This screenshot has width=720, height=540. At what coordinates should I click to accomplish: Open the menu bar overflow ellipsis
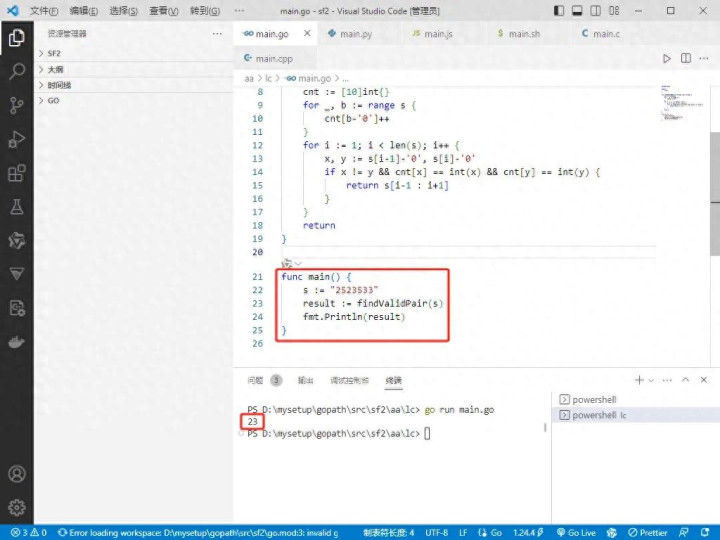tap(239, 11)
